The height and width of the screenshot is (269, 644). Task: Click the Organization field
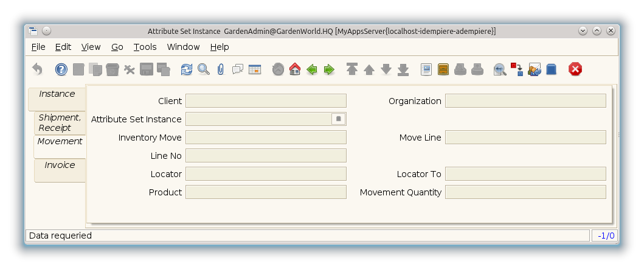tap(525, 101)
